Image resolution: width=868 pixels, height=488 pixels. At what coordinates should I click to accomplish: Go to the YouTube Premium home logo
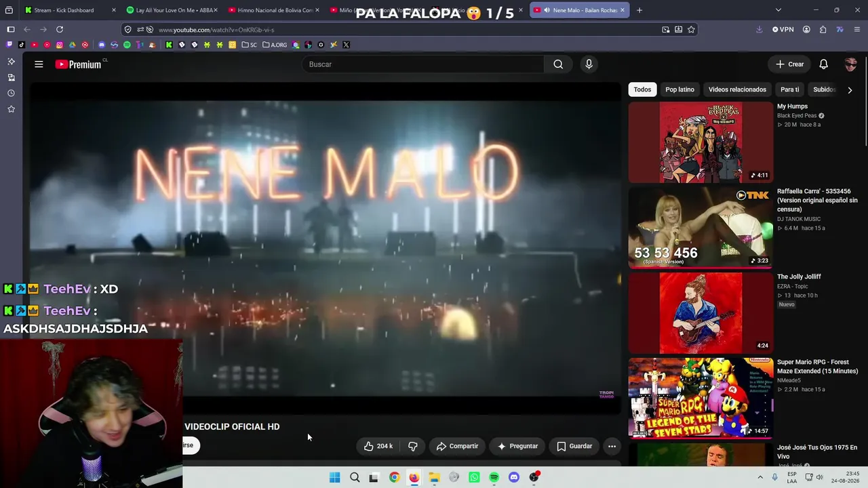[x=78, y=64]
